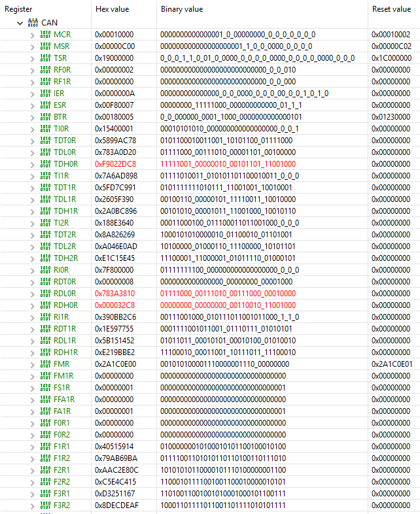
Task: Click the RI1R register icon
Action: (45, 317)
